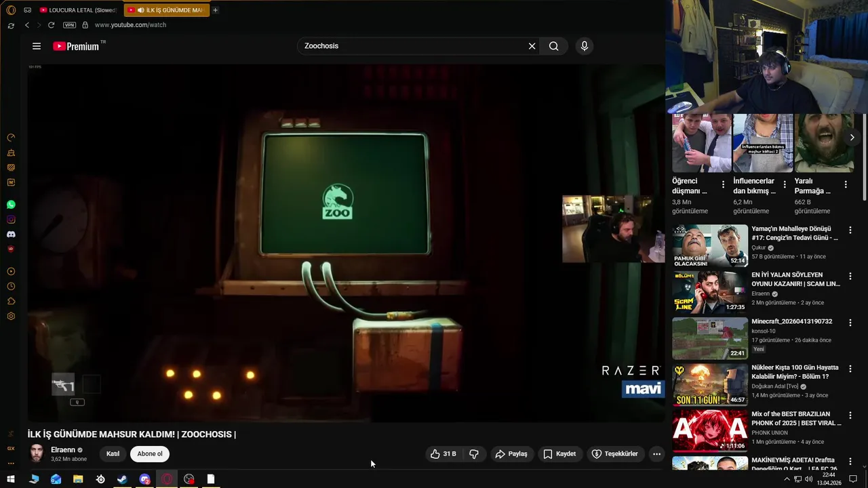This screenshot has height=488, width=868.
Task: Open extensions puzzle icon in sidebar
Action: (x=11, y=301)
